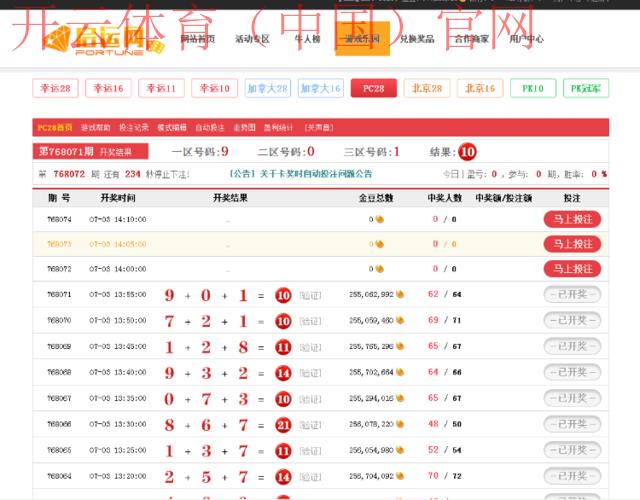Open the 公告 announcement about auto-betting
Viewport: 640px width, 500px height.
[301, 174]
